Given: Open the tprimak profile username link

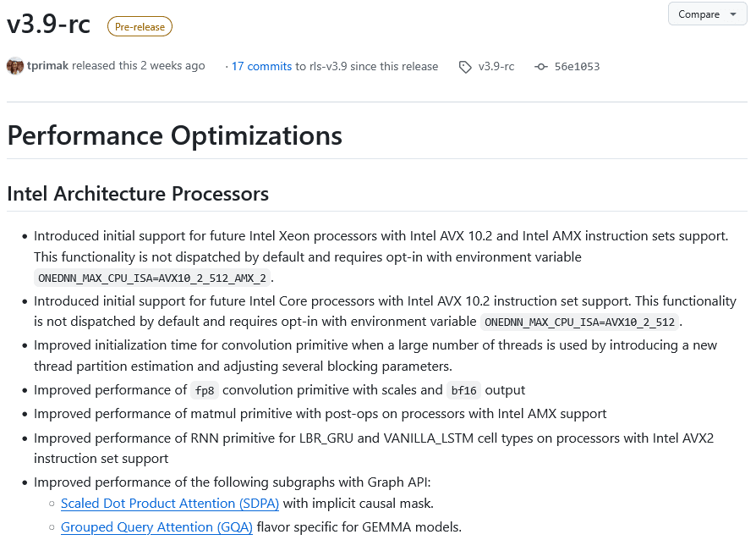Looking at the screenshot, I should point(47,66).
